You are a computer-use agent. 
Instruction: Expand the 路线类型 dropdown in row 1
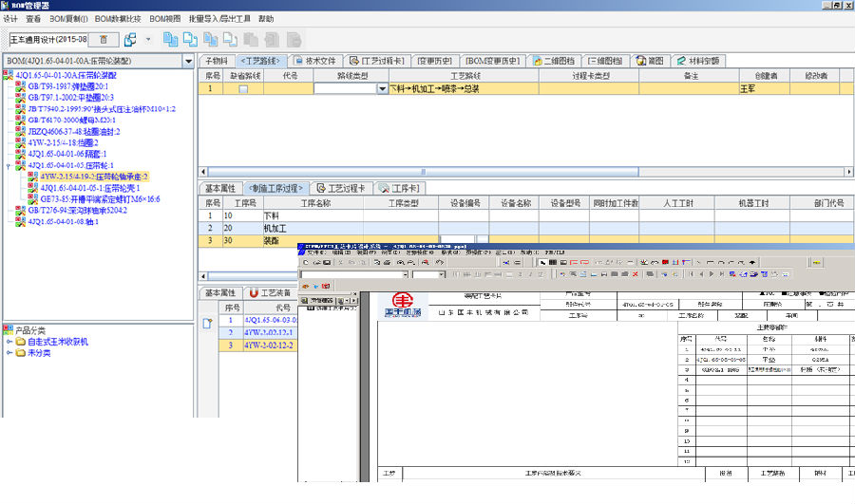tap(383, 88)
